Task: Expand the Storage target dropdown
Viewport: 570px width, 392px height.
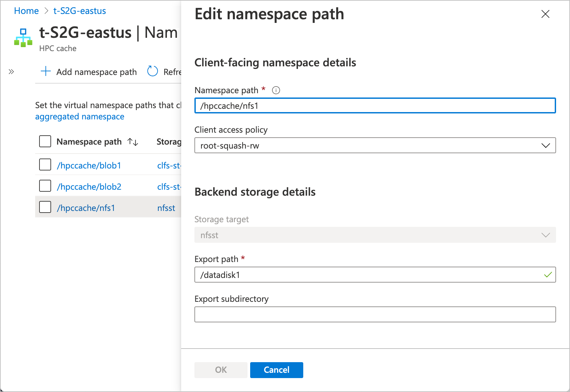Action: tap(545, 235)
